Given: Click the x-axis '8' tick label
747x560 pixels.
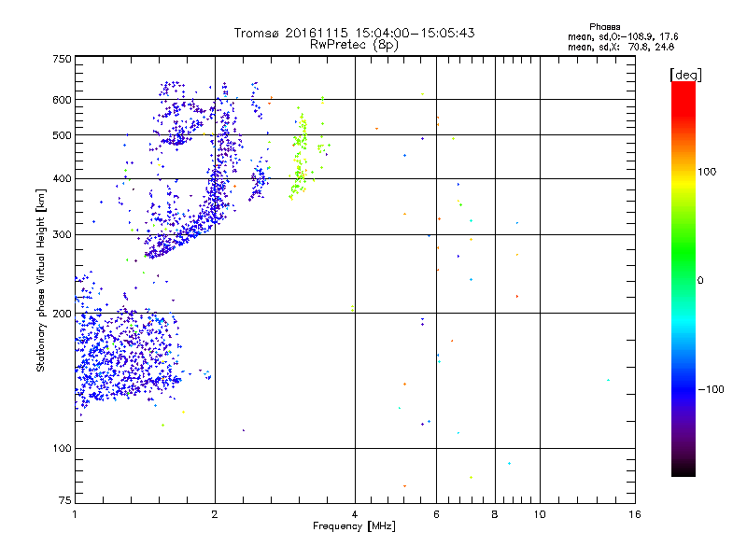Looking at the screenshot, I should 495,514.
